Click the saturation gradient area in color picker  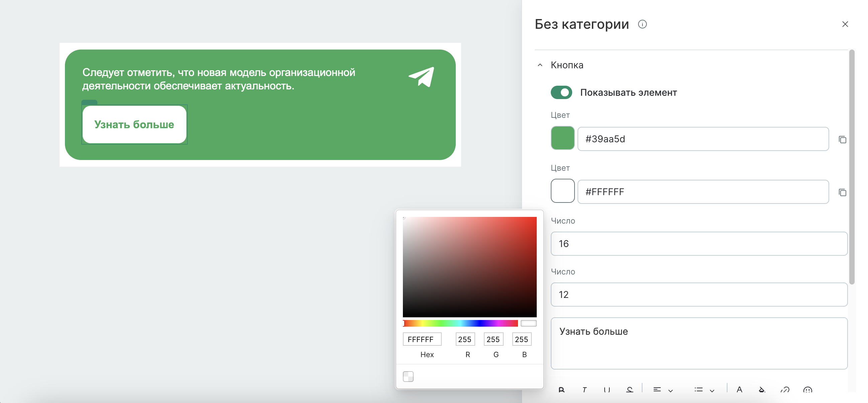pyautogui.click(x=470, y=267)
